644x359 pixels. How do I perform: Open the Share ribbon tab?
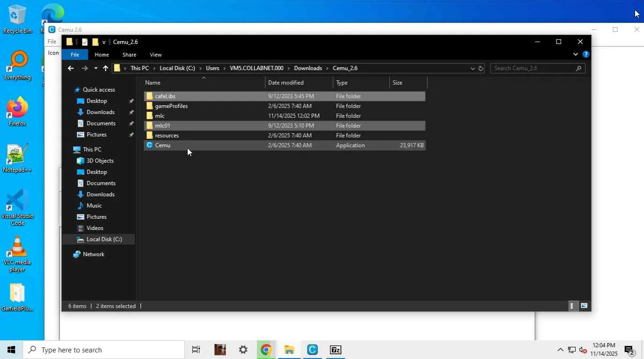click(129, 55)
